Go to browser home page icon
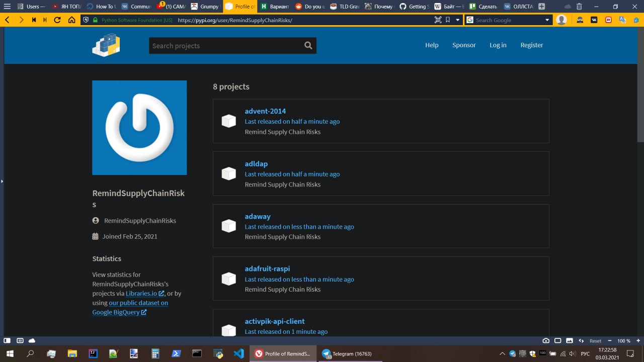 pyautogui.click(x=71, y=20)
